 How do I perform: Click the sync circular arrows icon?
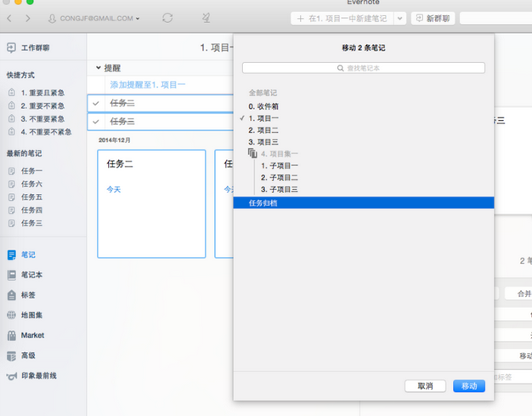click(167, 18)
